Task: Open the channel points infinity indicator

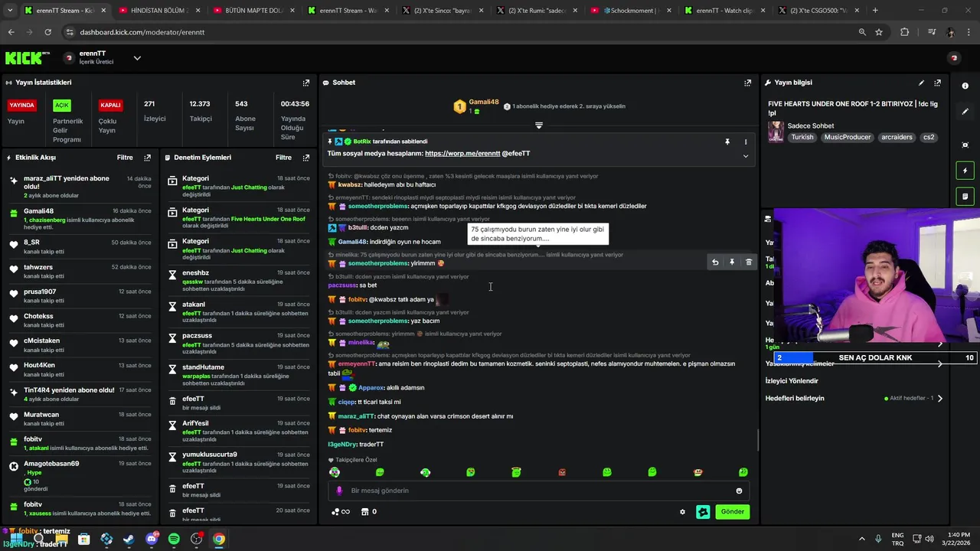Action: click(341, 512)
